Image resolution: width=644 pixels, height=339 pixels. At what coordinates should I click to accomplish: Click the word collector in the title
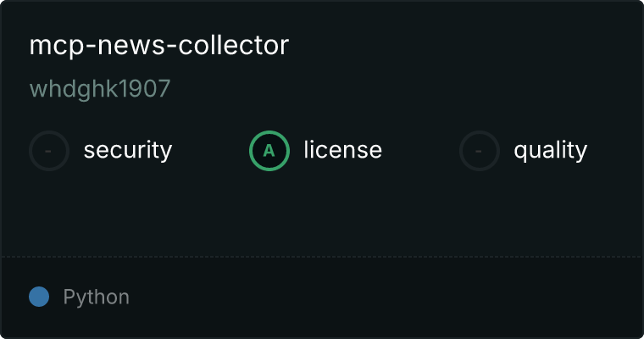[233, 45]
